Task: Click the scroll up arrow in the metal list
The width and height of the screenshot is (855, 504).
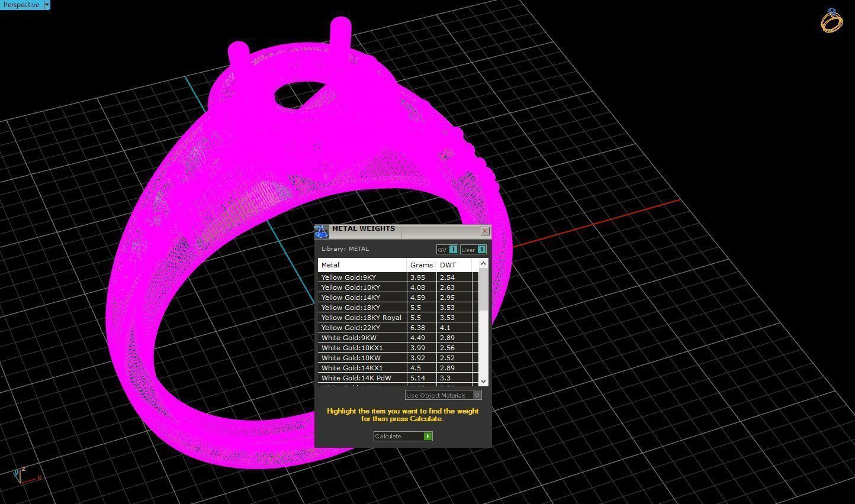Action: click(483, 263)
